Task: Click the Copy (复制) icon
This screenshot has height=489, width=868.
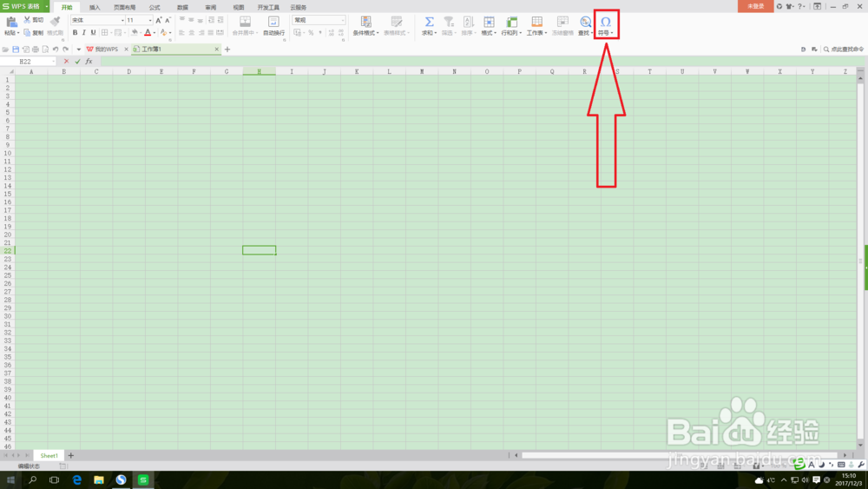Action: pos(27,33)
